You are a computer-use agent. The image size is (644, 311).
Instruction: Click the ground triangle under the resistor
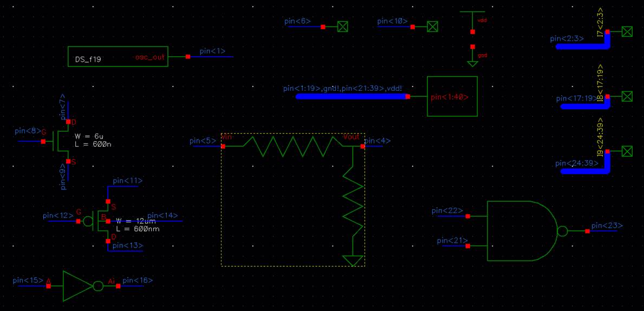(354, 261)
